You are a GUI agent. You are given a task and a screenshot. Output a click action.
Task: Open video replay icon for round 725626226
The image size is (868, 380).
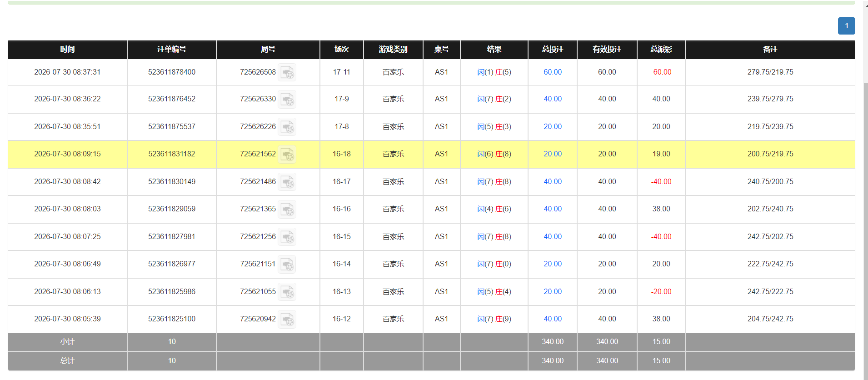tap(287, 127)
